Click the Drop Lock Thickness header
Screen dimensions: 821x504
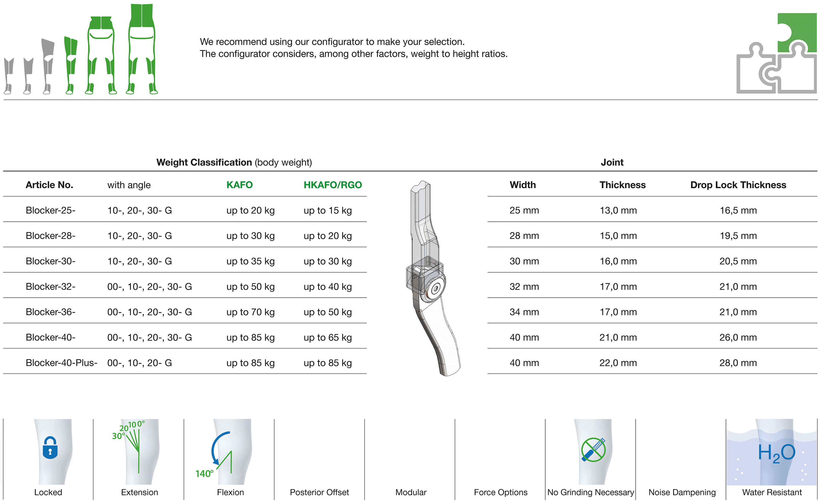tap(738, 185)
